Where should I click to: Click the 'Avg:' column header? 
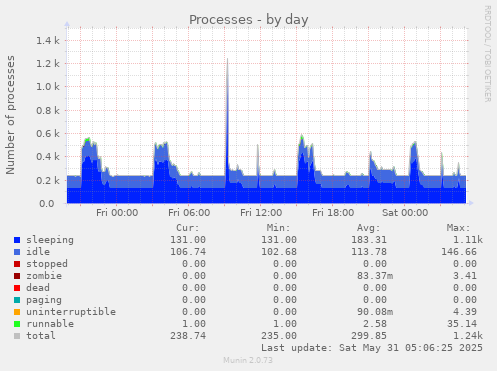point(368,228)
